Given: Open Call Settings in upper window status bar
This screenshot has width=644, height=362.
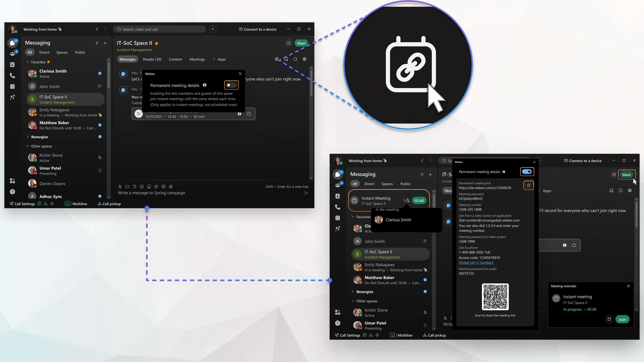Looking at the screenshot, I should click(23, 204).
